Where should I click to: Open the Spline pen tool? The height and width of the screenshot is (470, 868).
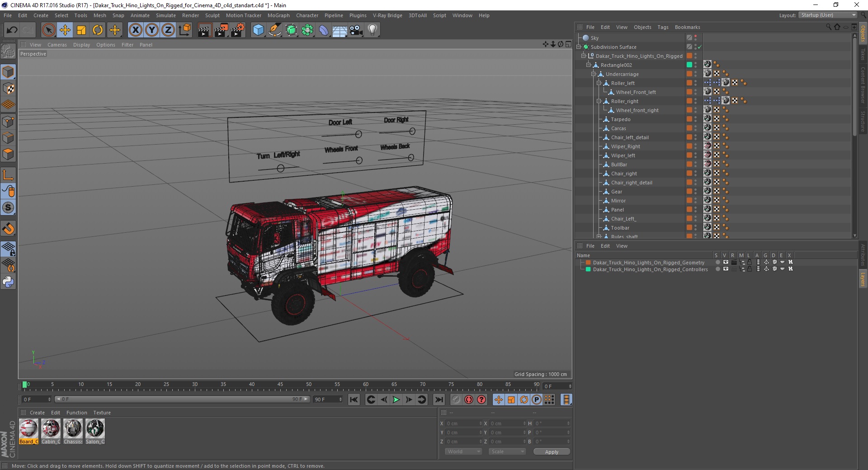(274, 30)
